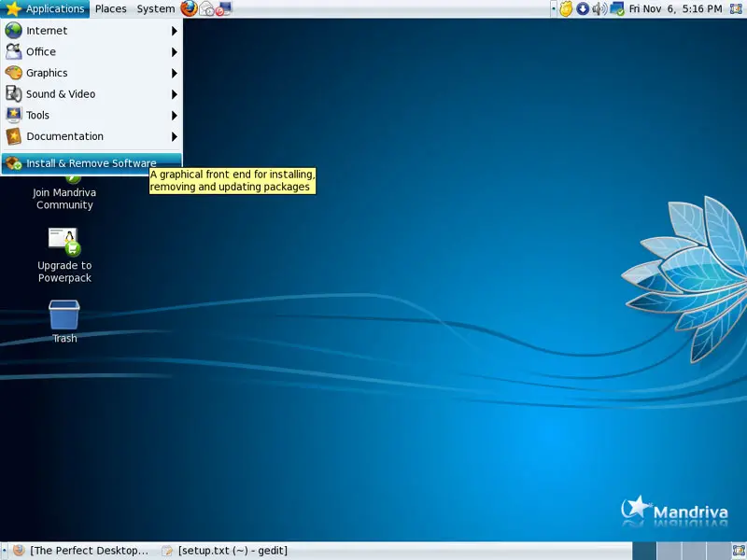Switch to the third workspace in the switcher
The image size is (747, 560).
click(694, 551)
